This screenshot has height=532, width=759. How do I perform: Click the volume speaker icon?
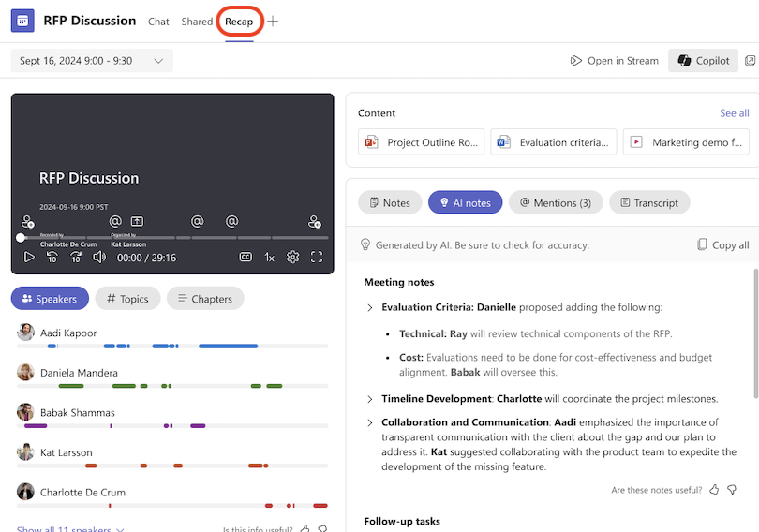pyautogui.click(x=99, y=257)
